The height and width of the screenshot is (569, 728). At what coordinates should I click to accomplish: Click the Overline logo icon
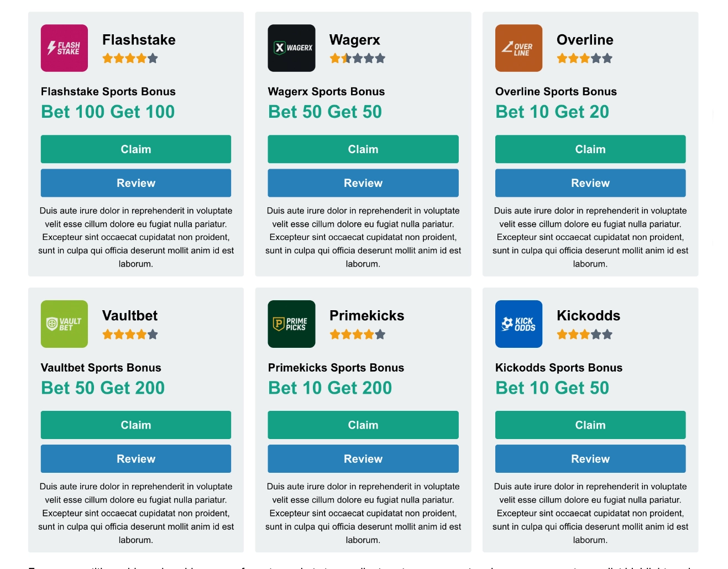click(518, 48)
